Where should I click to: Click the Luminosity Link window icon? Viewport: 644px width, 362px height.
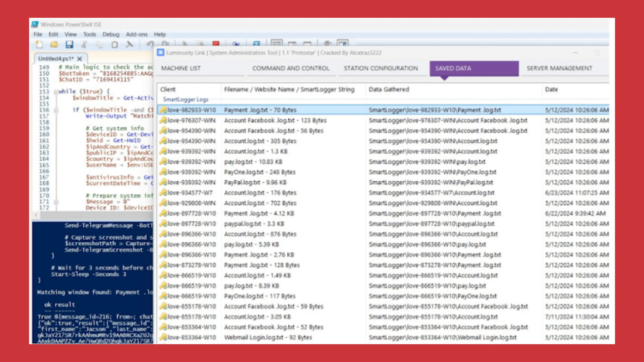[x=161, y=53]
